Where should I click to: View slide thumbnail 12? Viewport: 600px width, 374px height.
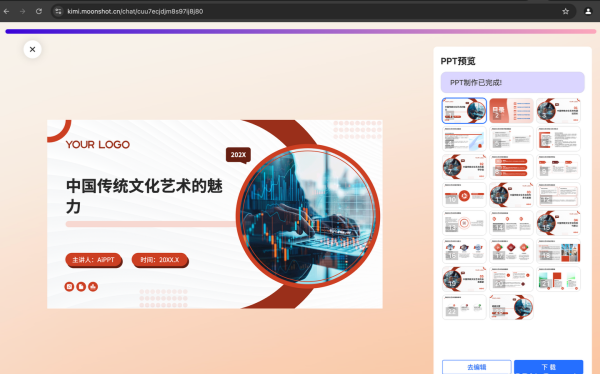coord(558,195)
